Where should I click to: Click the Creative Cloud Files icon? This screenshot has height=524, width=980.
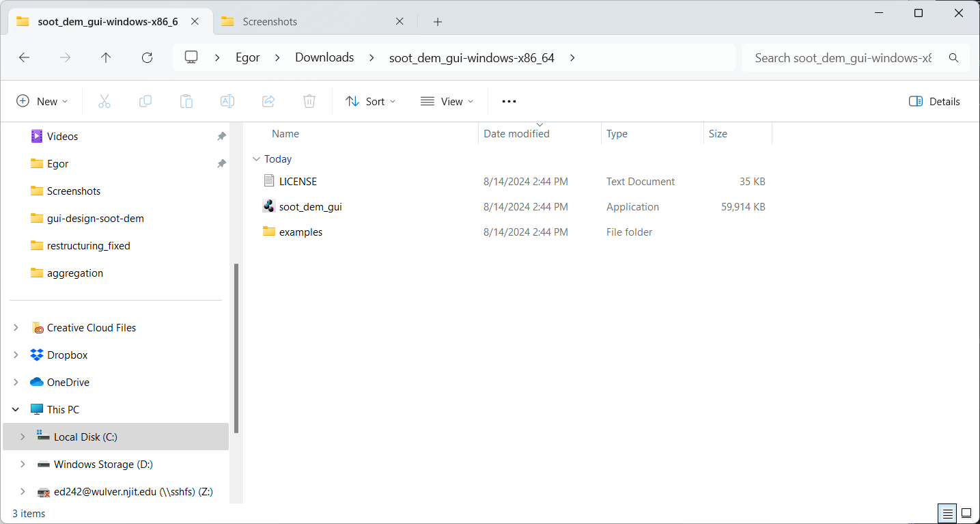pyautogui.click(x=37, y=327)
